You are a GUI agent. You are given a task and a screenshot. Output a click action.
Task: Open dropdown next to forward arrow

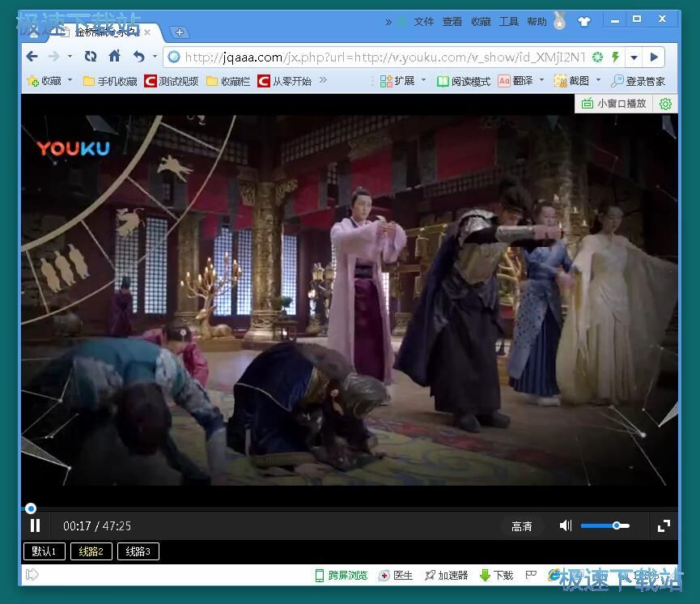tap(70, 57)
